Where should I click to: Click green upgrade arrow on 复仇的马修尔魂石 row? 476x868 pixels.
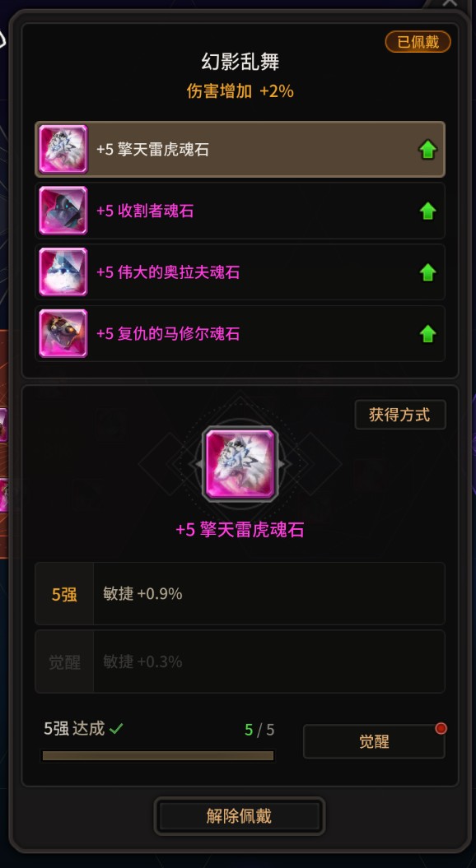(427, 334)
